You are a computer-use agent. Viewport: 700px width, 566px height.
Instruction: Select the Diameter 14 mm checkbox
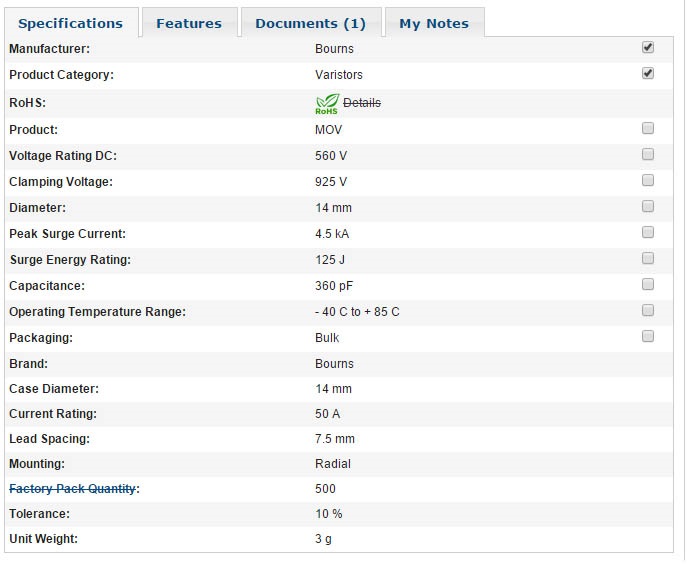click(x=648, y=206)
